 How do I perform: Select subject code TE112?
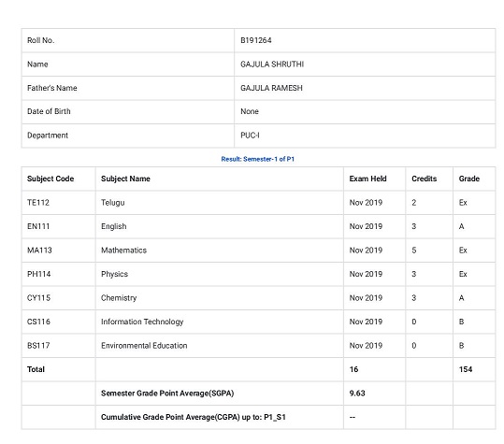pos(38,203)
